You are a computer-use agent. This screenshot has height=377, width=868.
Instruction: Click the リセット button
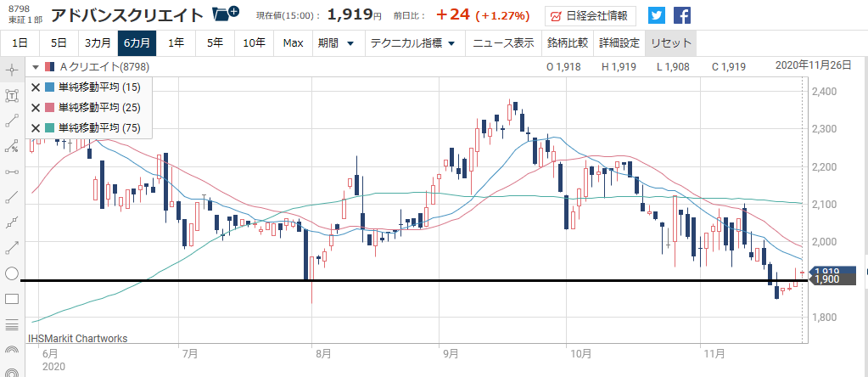[670, 43]
